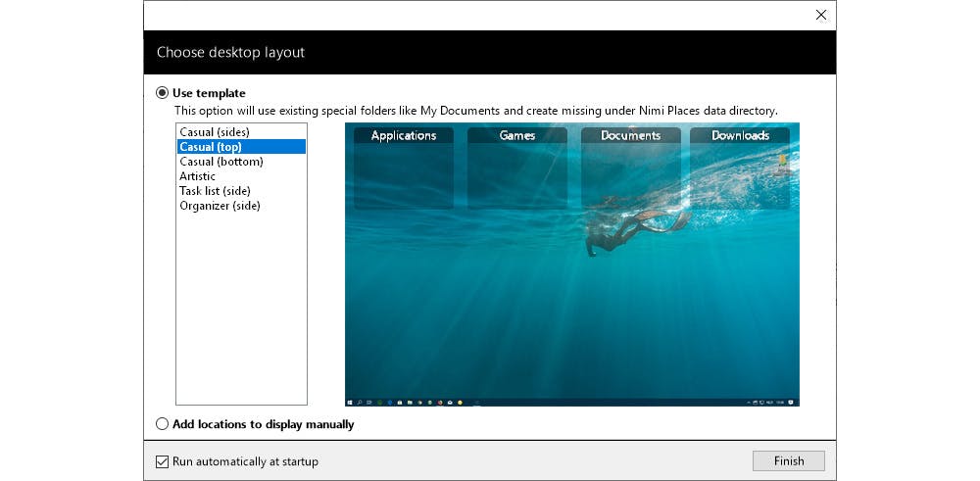
Task: Click Documents container in preview
Action: click(x=630, y=168)
